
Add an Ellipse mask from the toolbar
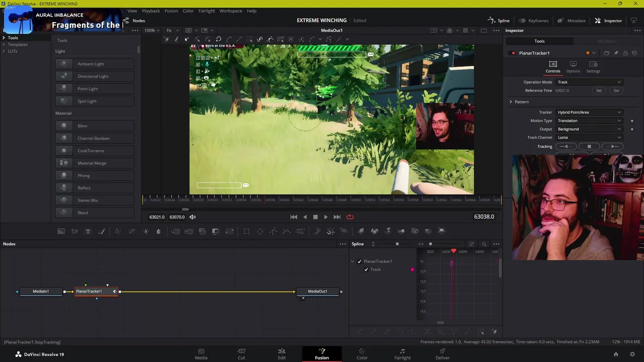260,231
